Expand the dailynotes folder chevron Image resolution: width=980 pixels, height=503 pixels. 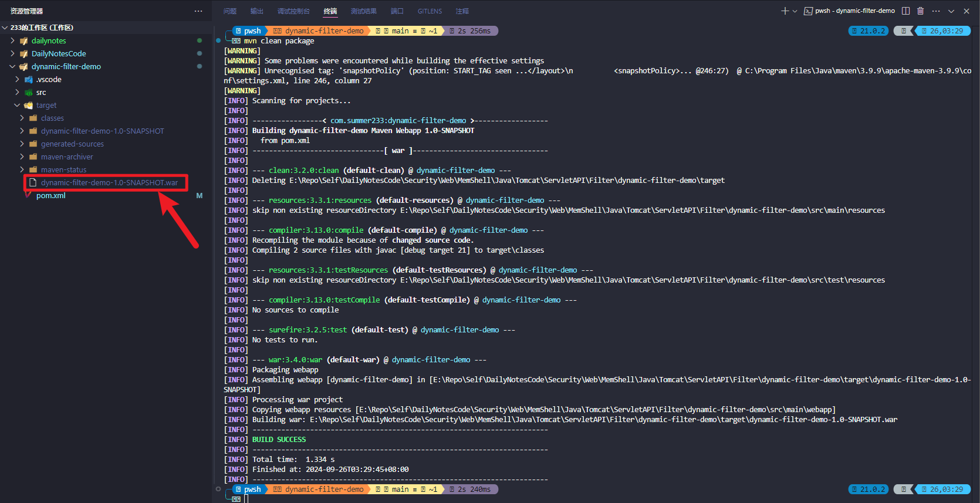click(12, 40)
